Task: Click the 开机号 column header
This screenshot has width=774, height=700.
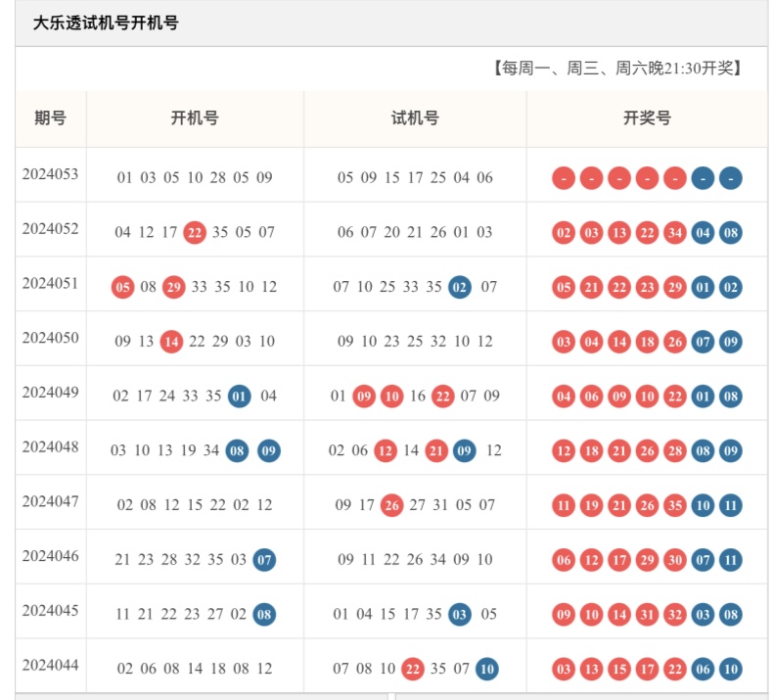Action: (195, 118)
